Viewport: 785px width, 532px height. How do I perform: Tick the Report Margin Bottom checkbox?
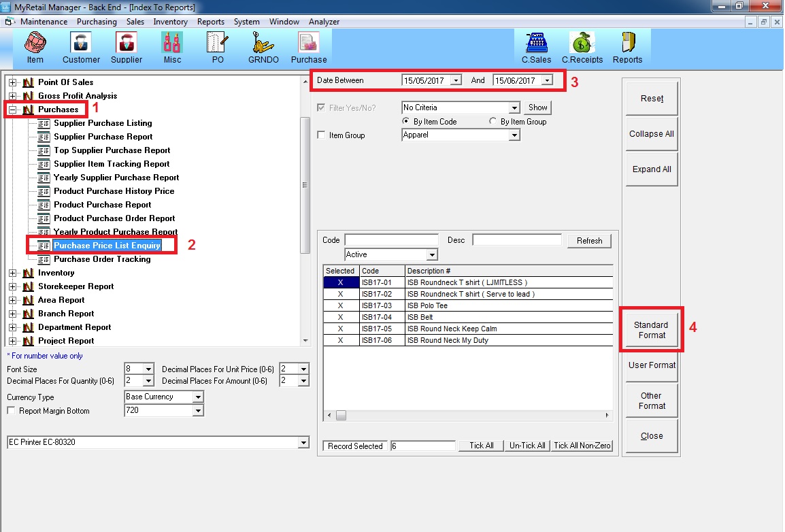coord(11,411)
